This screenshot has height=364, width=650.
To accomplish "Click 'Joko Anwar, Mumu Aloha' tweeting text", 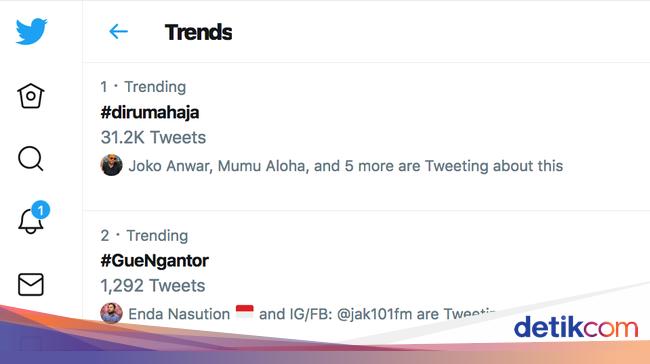I will pos(218,166).
